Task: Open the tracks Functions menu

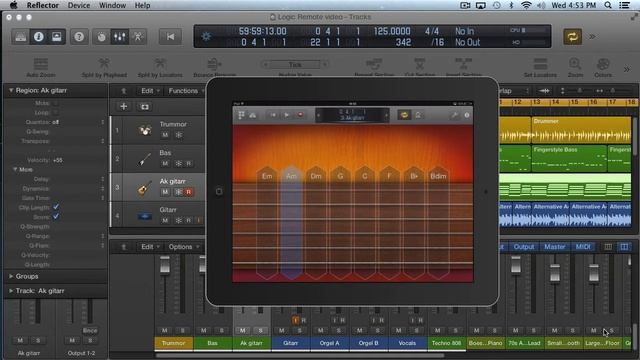Action: pos(186,91)
